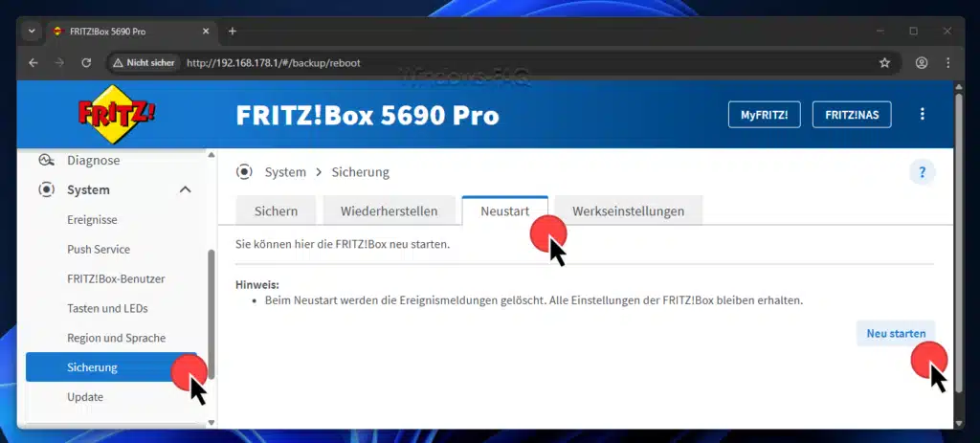Open the help question mark icon
Image resolution: width=980 pixels, height=443 pixels.
pos(922,172)
